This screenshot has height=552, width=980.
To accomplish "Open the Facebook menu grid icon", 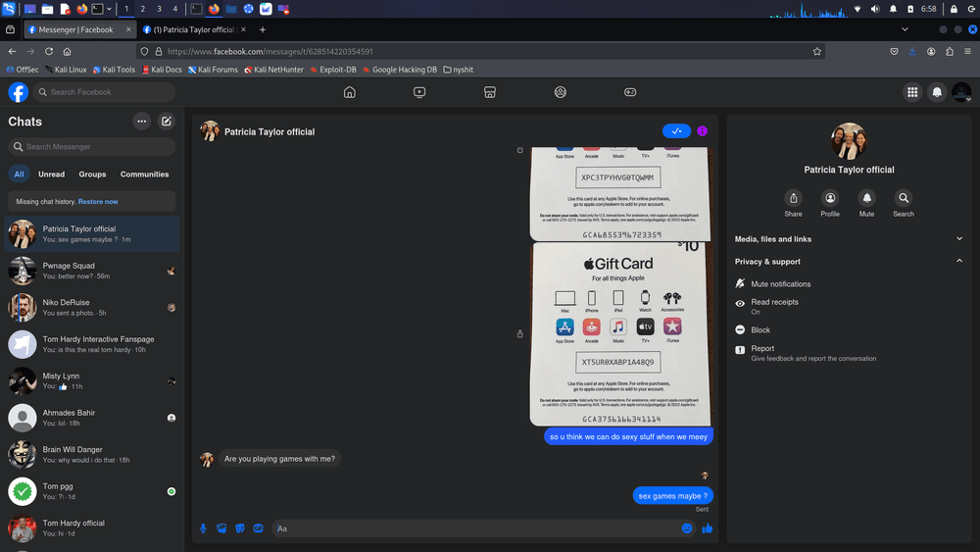I will point(912,92).
